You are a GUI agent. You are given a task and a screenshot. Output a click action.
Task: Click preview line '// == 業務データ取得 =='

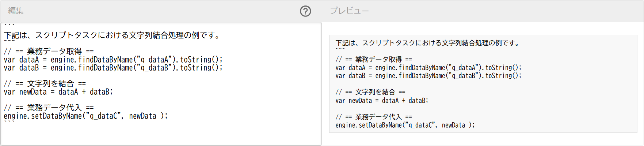[x=374, y=59]
